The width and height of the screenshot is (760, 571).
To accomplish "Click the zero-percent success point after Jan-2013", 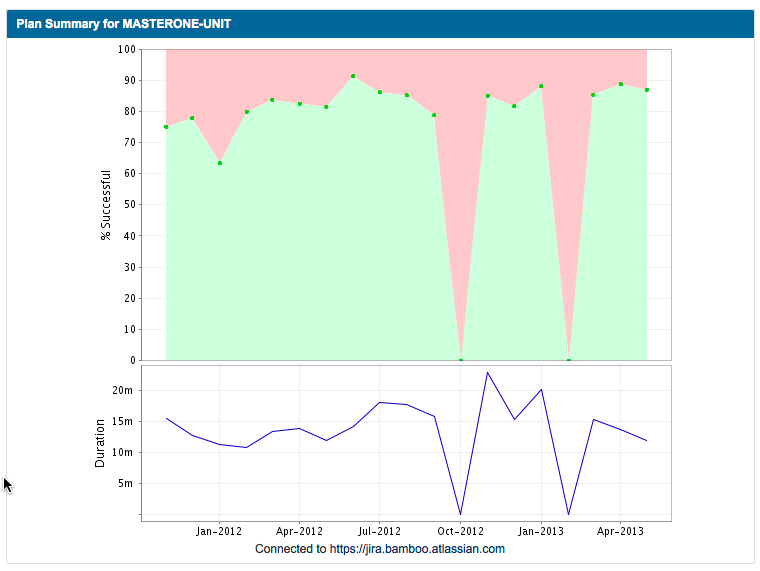I will (569, 360).
